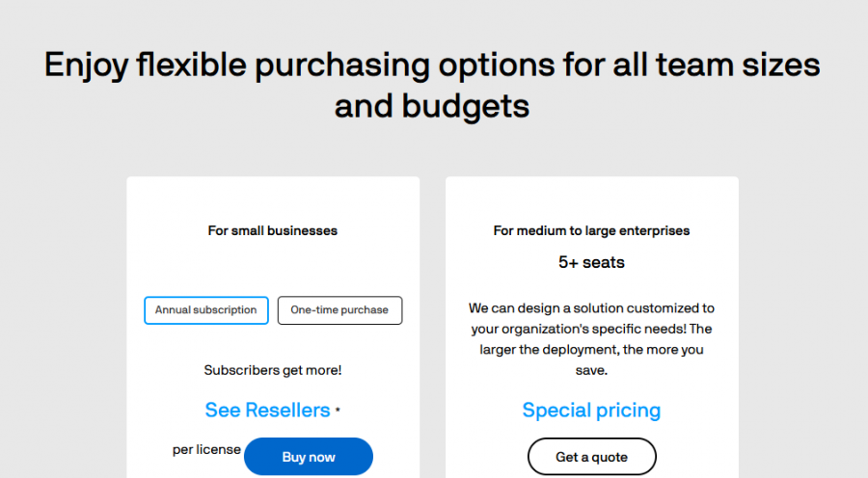Click the "Subscribers get more!" text

pyautogui.click(x=273, y=370)
